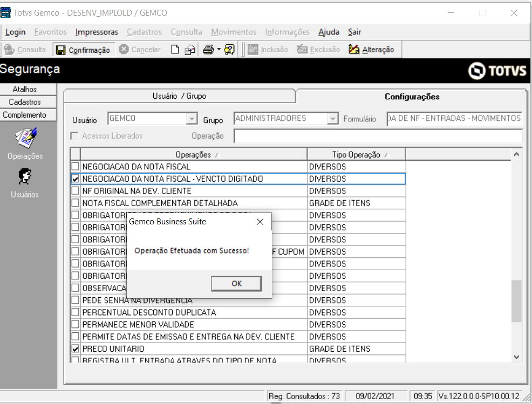
Task: Click the Alteração toolbar icon
Action: click(x=354, y=50)
